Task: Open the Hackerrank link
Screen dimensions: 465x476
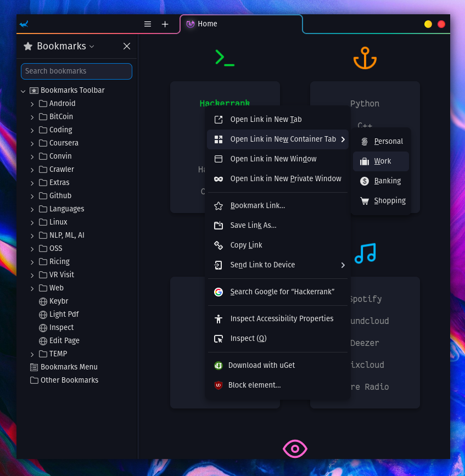Action: 225,103
